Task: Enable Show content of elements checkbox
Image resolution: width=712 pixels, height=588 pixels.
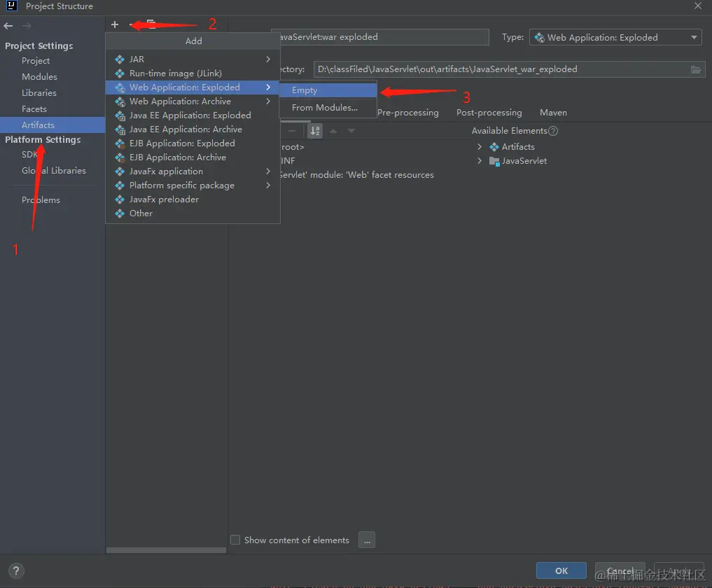Action: click(235, 540)
